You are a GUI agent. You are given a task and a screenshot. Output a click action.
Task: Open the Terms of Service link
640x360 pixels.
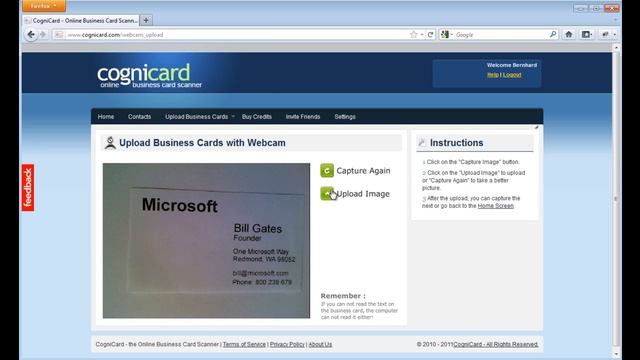pyautogui.click(x=244, y=344)
